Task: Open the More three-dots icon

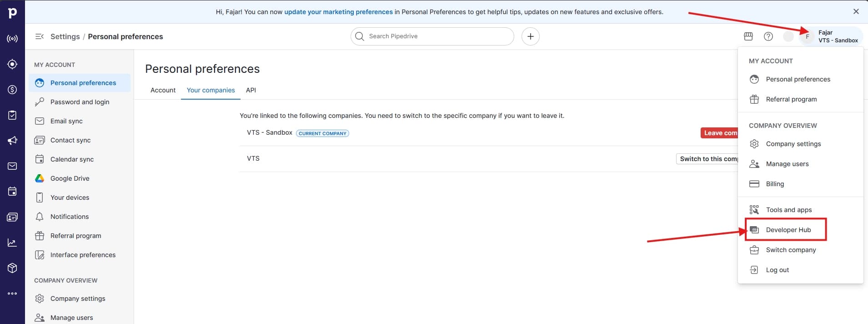Action: pos(12,294)
